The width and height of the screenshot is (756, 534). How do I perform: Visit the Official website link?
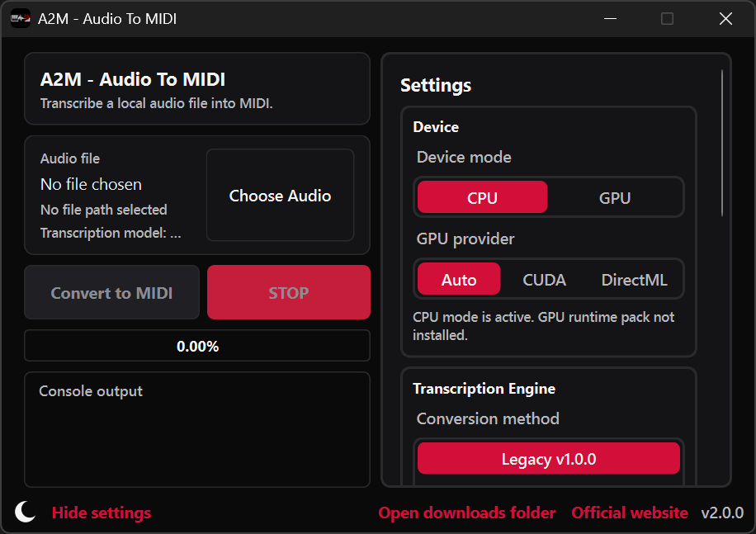[x=629, y=513]
